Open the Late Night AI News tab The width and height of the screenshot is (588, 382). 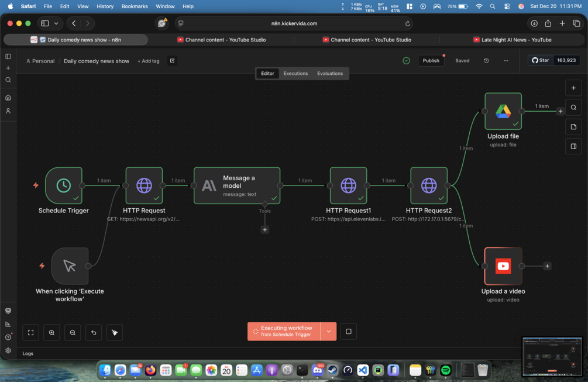pyautogui.click(x=513, y=40)
